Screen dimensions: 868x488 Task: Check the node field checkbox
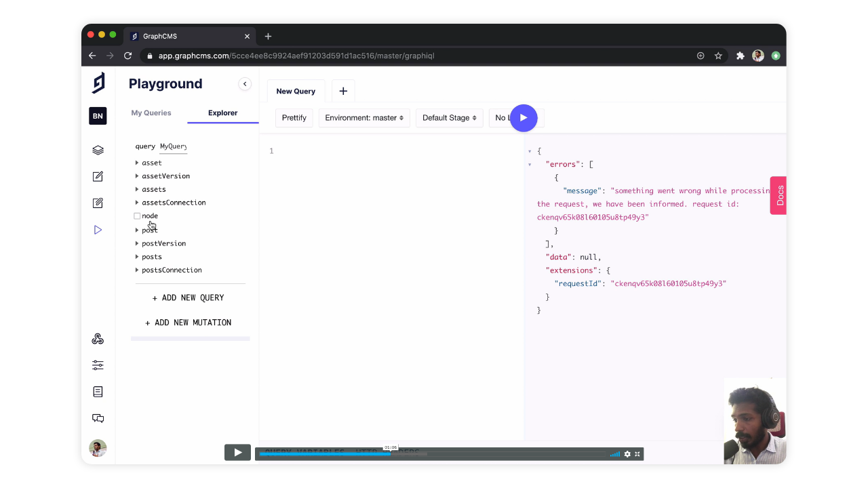(x=137, y=216)
